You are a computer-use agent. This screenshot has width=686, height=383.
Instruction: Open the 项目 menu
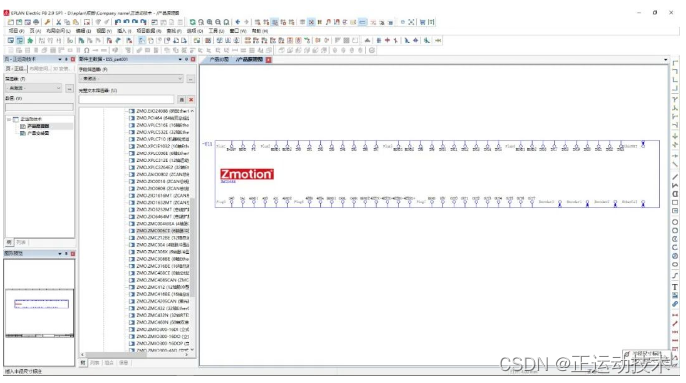point(16,31)
